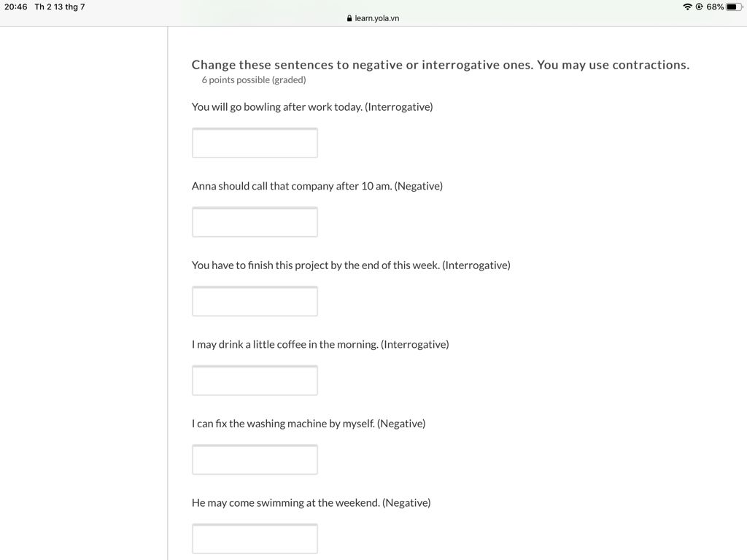Click the '6 points possible (graded)' text

coord(253,80)
